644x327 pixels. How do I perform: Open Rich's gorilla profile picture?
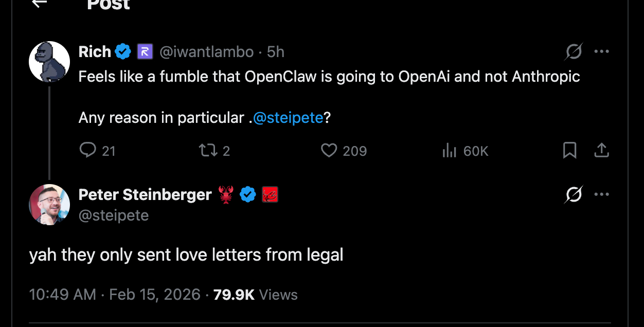pos(49,62)
